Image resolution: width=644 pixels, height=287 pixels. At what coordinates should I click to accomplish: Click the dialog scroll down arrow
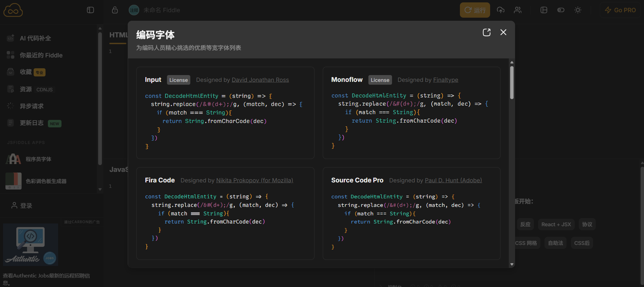512,264
